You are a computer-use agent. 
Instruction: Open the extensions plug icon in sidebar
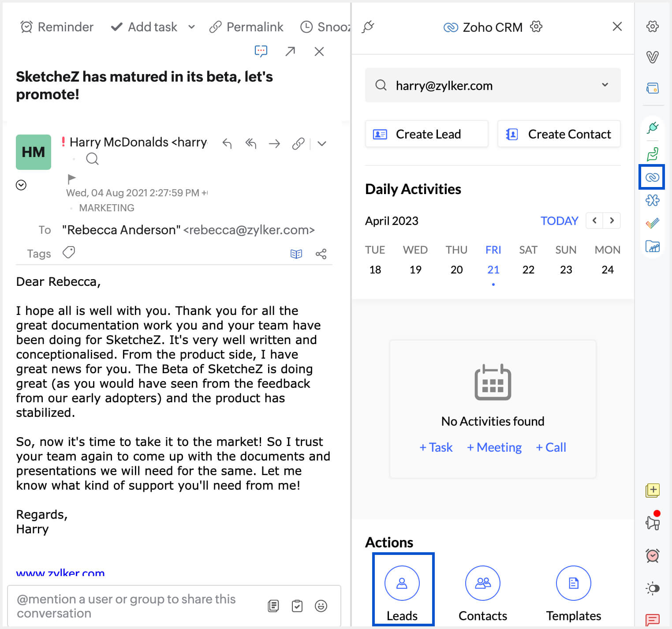coord(653,128)
